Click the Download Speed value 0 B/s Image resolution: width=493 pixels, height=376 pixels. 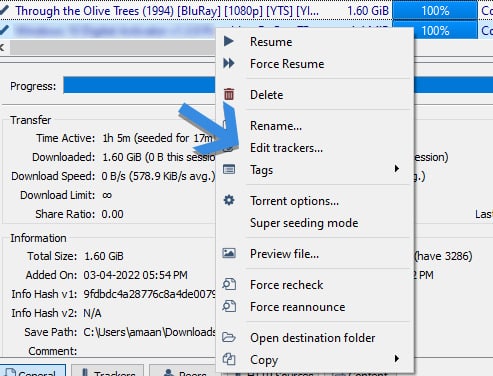tap(158, 176)
